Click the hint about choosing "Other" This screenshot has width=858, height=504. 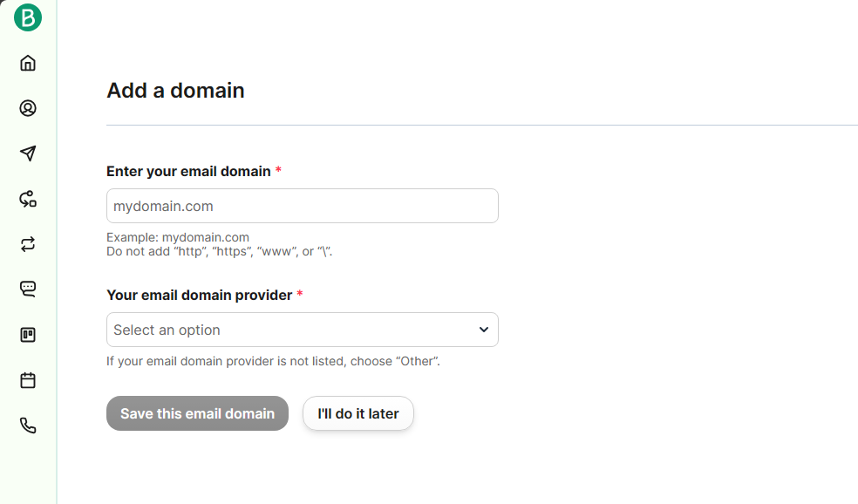[x=273, y=360]
